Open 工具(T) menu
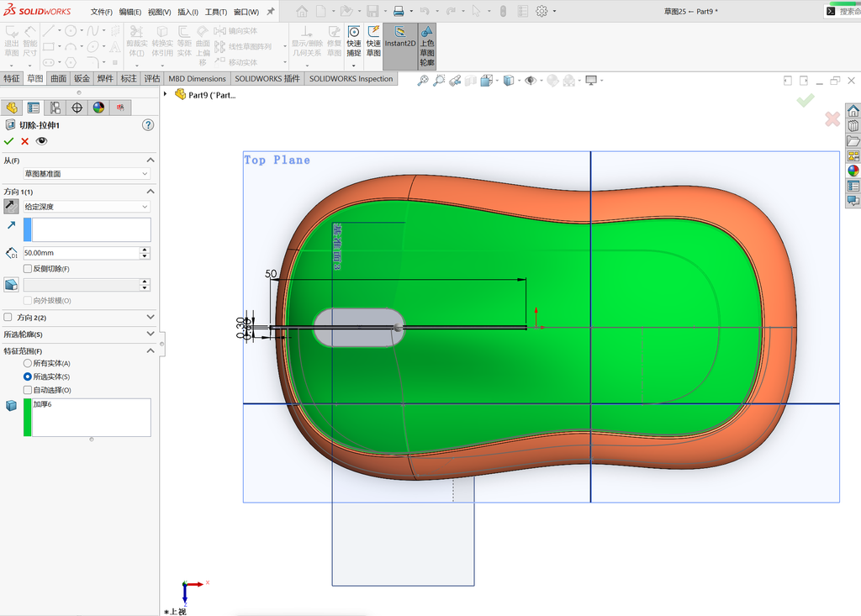 coord(216,12)
